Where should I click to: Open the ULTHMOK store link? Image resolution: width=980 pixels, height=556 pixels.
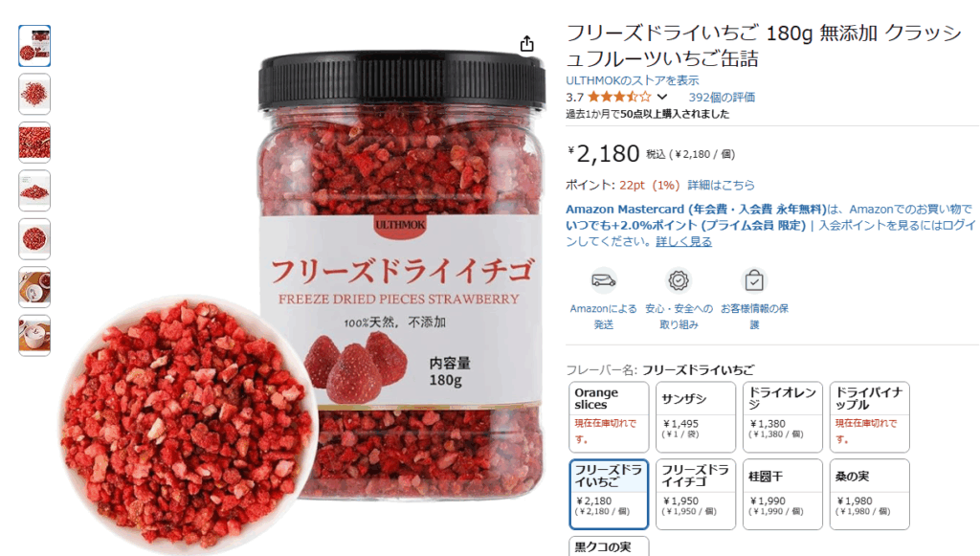[632, 80]
